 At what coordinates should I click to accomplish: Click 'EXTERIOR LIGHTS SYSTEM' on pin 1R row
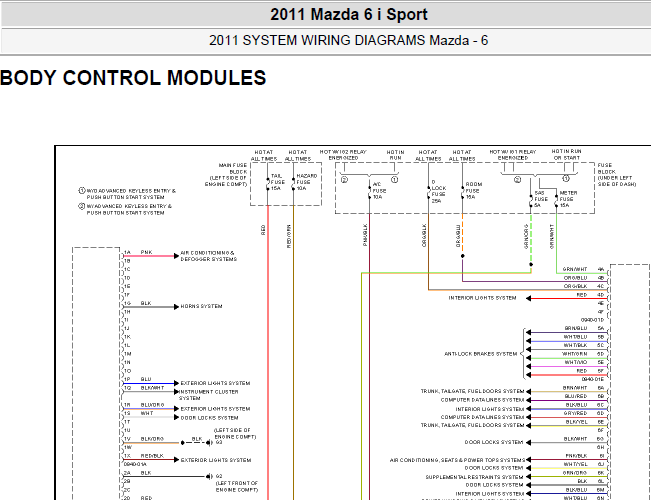click(215, 409)
